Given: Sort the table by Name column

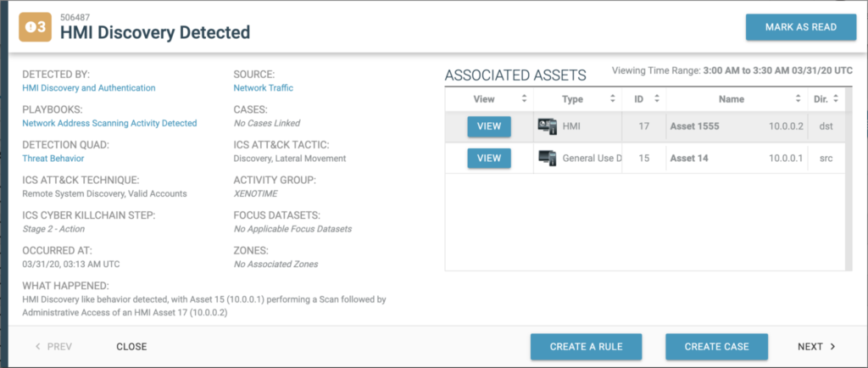Looking at the screenshot, I should tap(798, 99).
